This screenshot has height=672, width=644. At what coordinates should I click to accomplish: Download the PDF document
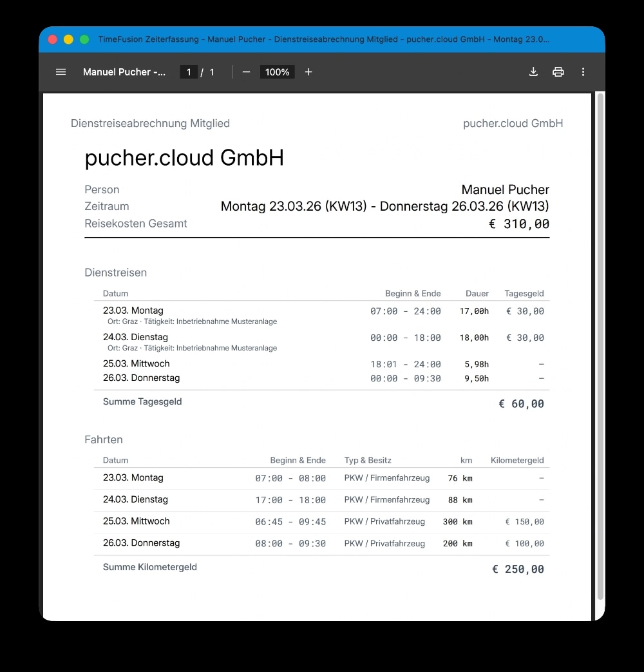coord(533,72)
